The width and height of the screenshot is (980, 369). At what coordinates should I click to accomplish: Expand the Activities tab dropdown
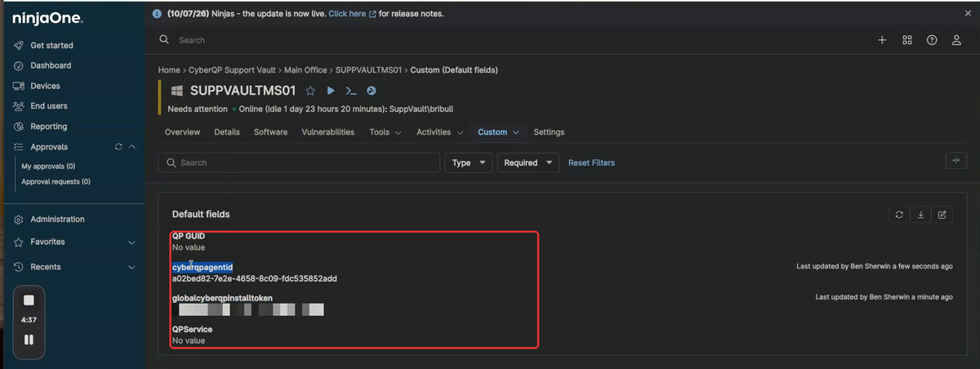point(440,132)
